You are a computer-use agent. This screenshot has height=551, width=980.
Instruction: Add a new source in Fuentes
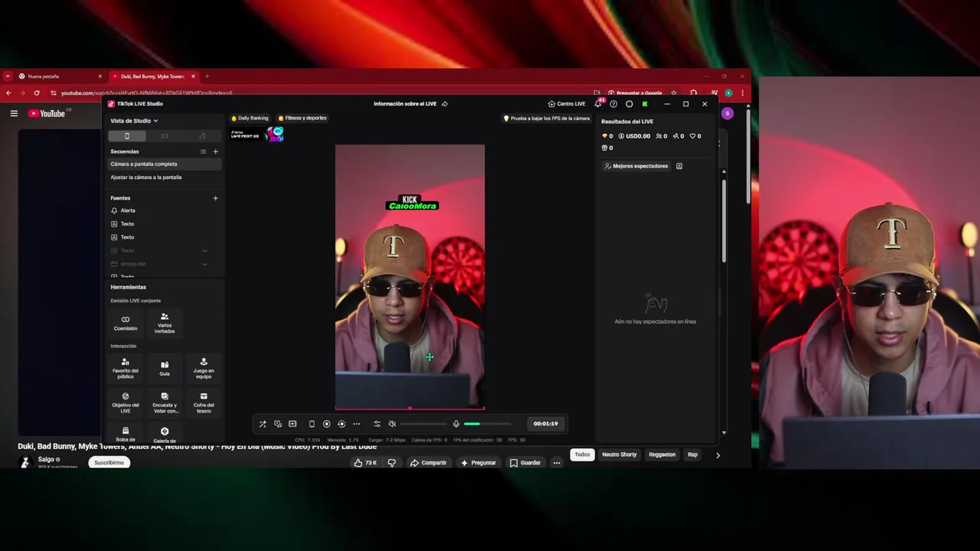215,198
